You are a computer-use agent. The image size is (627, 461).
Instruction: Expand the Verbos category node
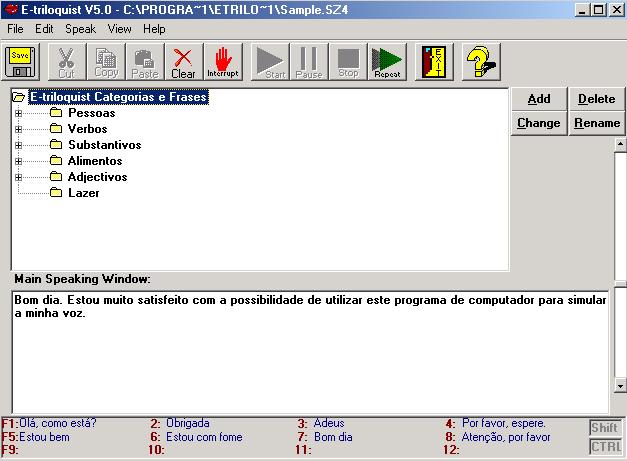click(x=18, y=130)
